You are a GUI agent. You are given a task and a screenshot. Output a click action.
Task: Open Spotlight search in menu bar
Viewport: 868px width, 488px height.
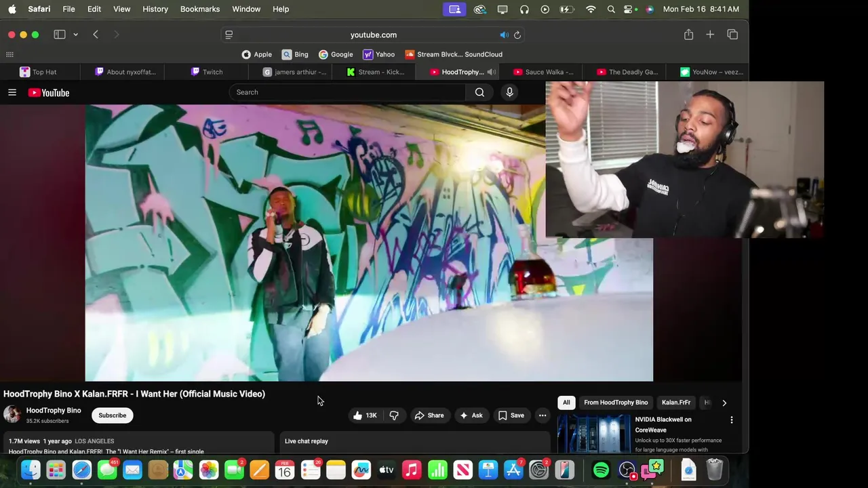(x=611, y=9)
